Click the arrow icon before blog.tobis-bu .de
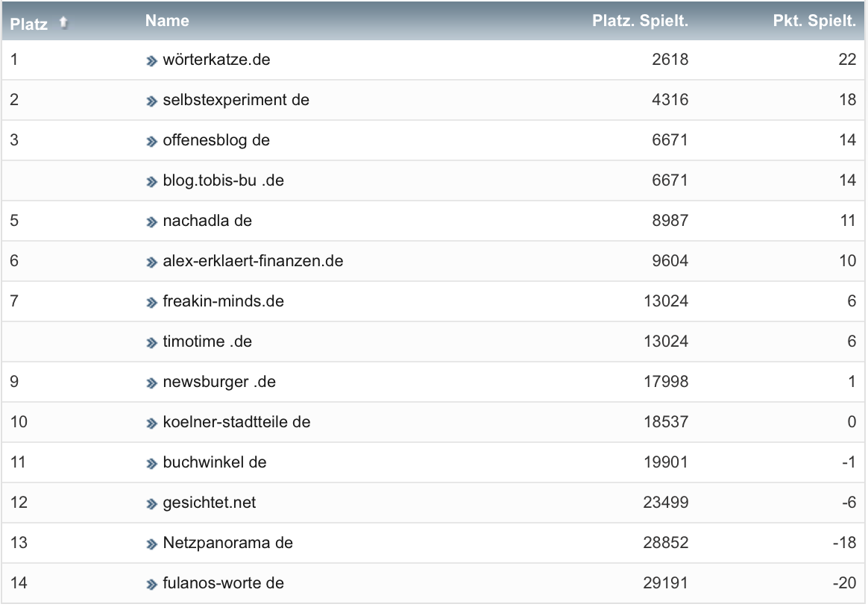Viewport: 868px width, 607px height. 151,182
